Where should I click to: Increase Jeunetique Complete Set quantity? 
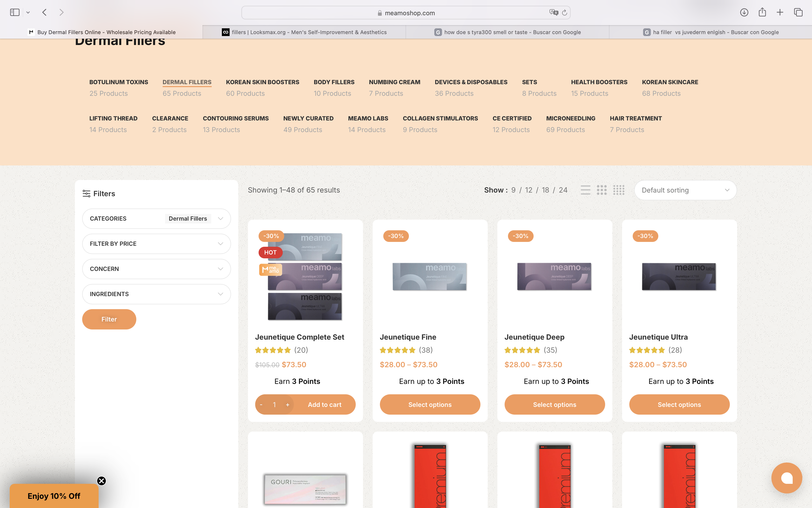click(x=288, y=405)
